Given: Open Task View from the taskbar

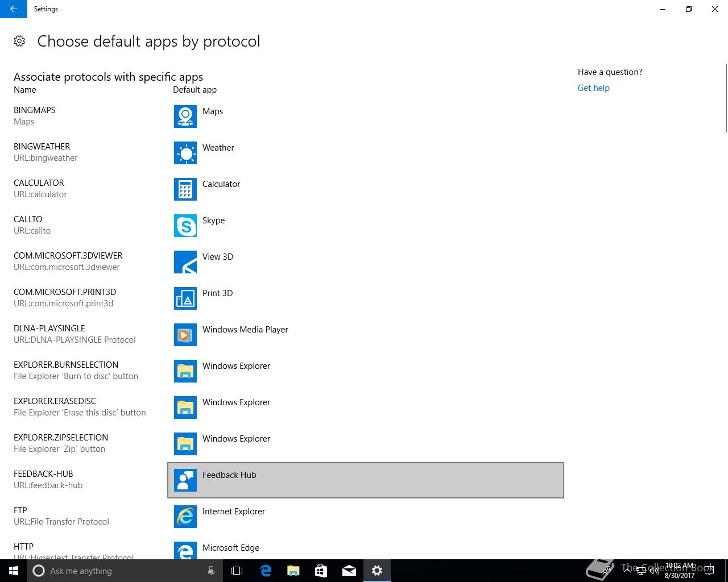Looking at the screenshot, I should pyautogui.click(x=237, y=571).
